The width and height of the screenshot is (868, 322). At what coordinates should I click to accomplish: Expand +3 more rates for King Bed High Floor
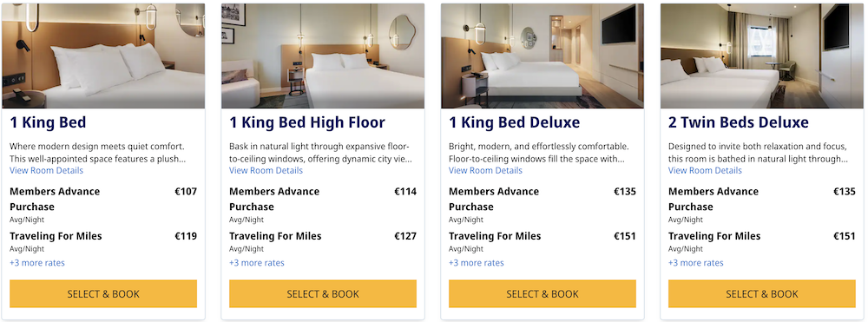[x=257, y=263]
